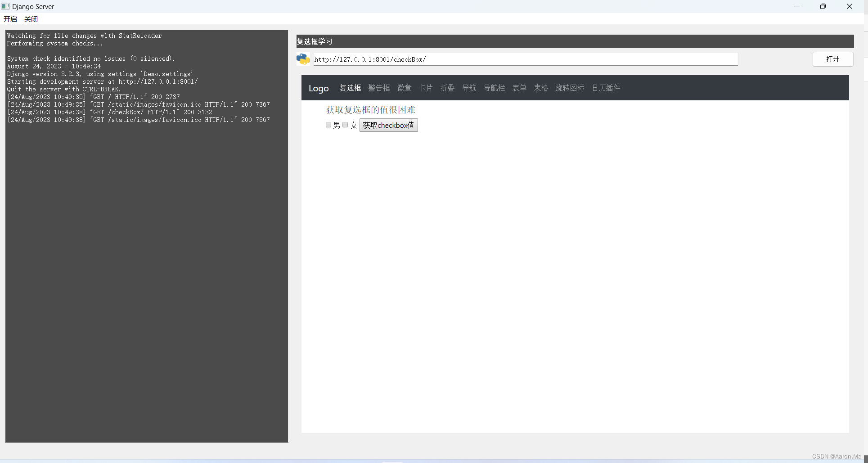The image size is (868, 463).
Task: Open the 日历插件 navigation item
Action: tap(606, 88)
